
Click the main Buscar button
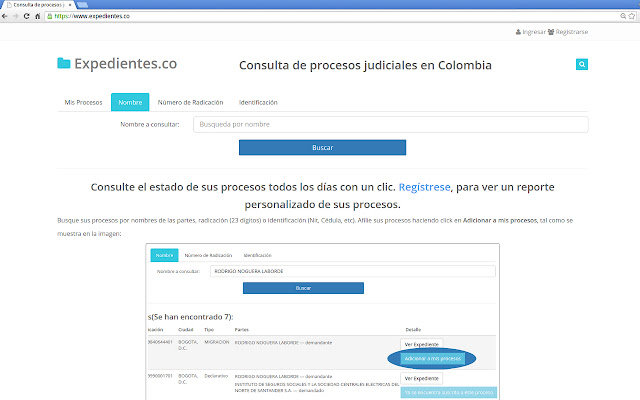[x=322, y=148]
